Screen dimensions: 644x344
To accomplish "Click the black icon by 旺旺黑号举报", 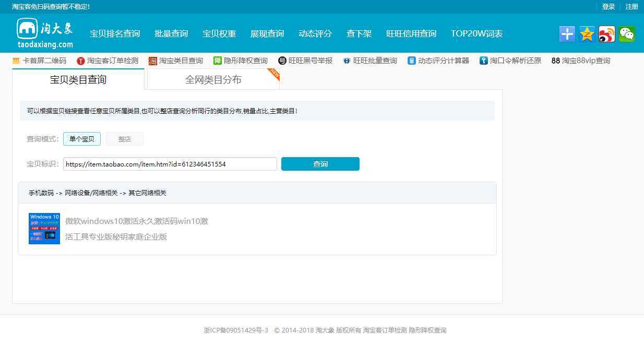I will click(282, 61).
